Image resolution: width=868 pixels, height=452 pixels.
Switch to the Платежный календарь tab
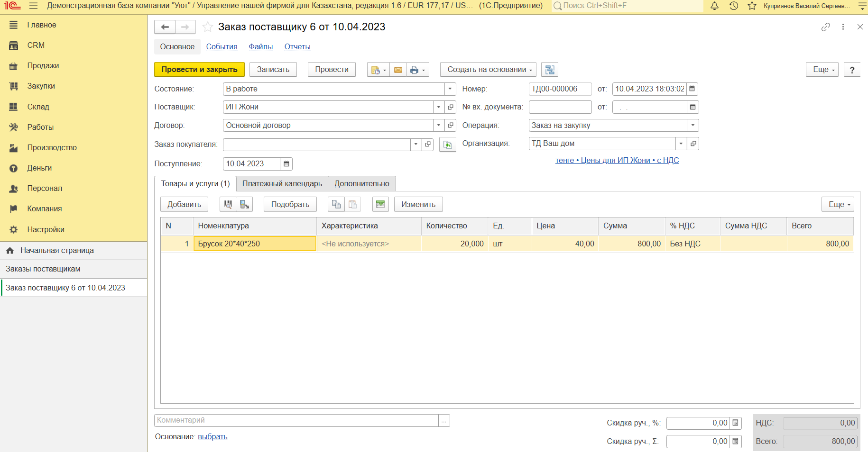click(282, 184)
